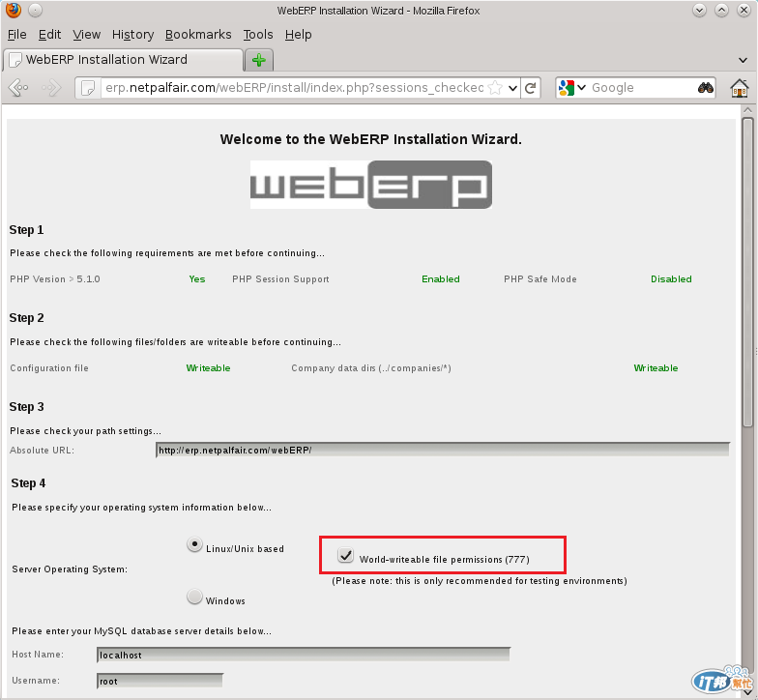Click the Username field containing root
The width and height of the screenshot is (758, 700).
[x=160, y=681]
